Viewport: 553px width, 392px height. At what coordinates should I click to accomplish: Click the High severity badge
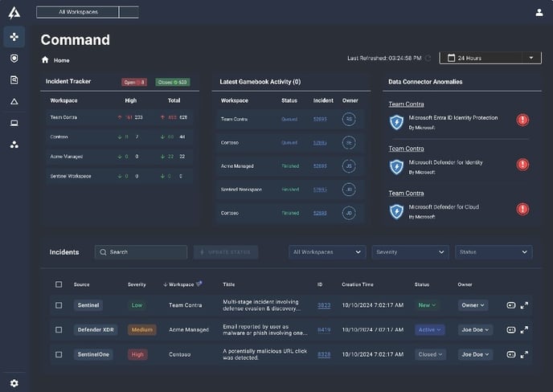137,354
